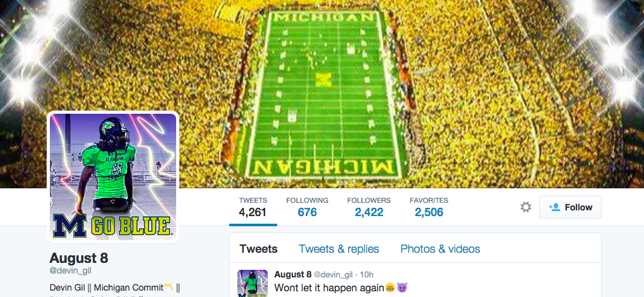
Task: Switch to Photos & videos tab
Action: click(x=440, y=249)
